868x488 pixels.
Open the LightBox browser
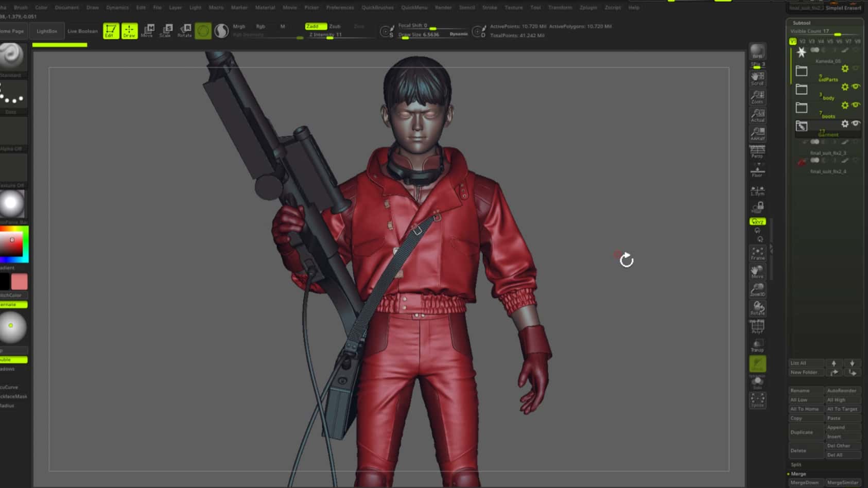point(47,31)
